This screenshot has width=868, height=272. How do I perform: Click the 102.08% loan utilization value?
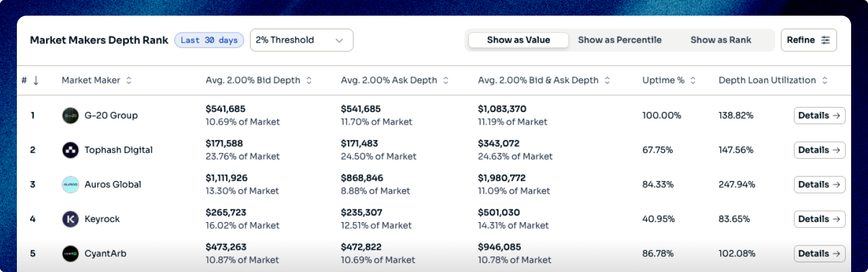[737, 254]
